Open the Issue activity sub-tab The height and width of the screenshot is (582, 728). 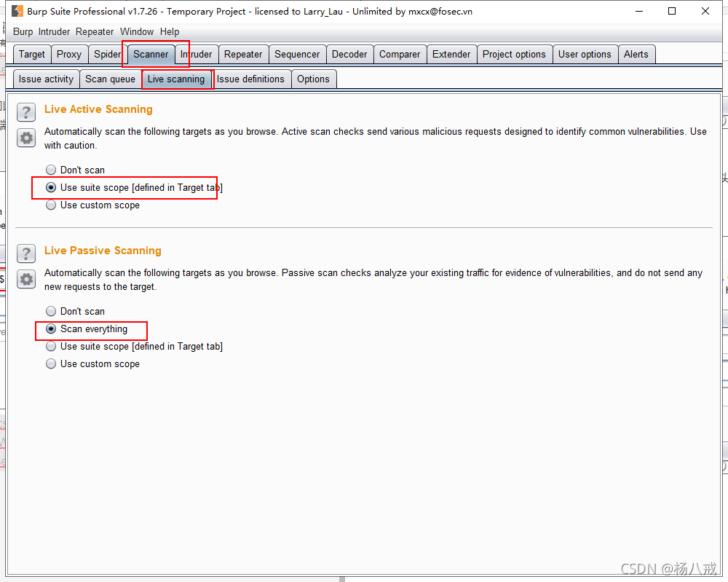46,79
